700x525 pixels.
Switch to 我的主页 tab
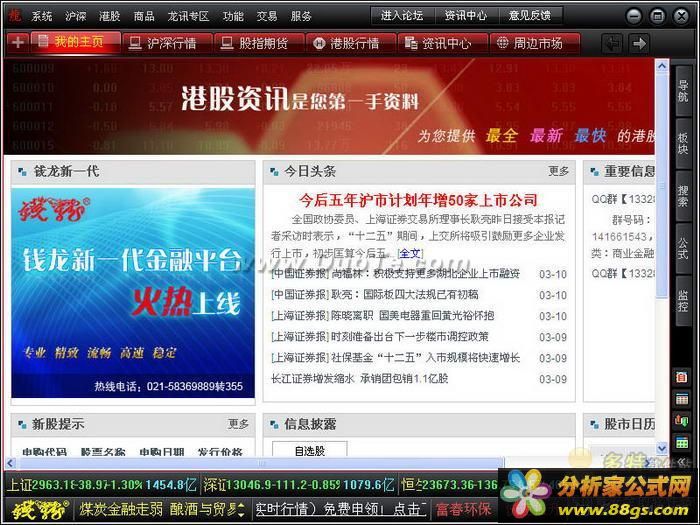[75, 42]
